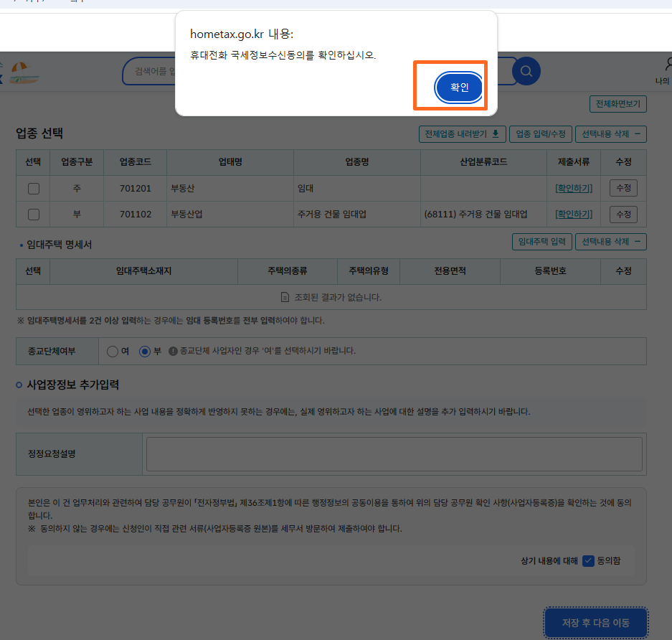The height and width of the screenshot is (640, 672).
Task: Open 업종 입력/수정
Action: point(540,134)
